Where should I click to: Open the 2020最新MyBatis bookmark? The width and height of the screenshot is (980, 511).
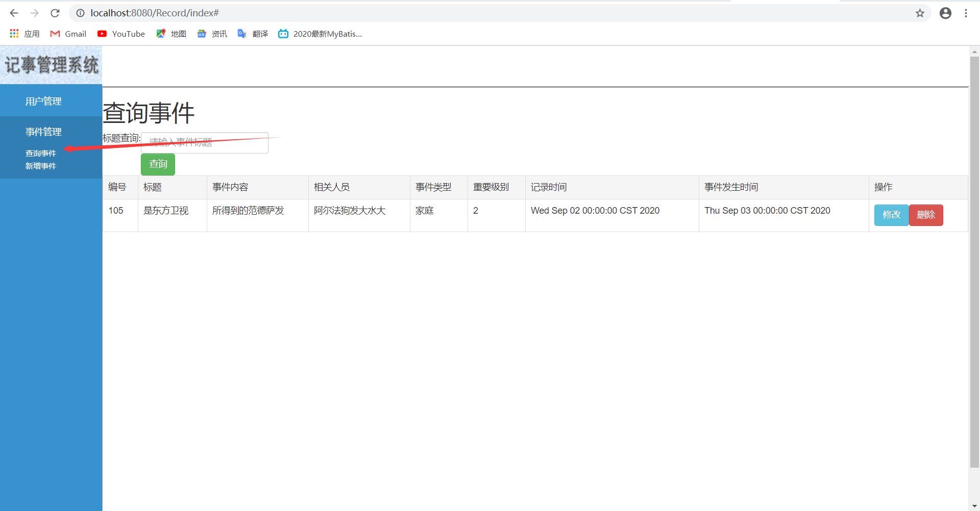point(320,34)
